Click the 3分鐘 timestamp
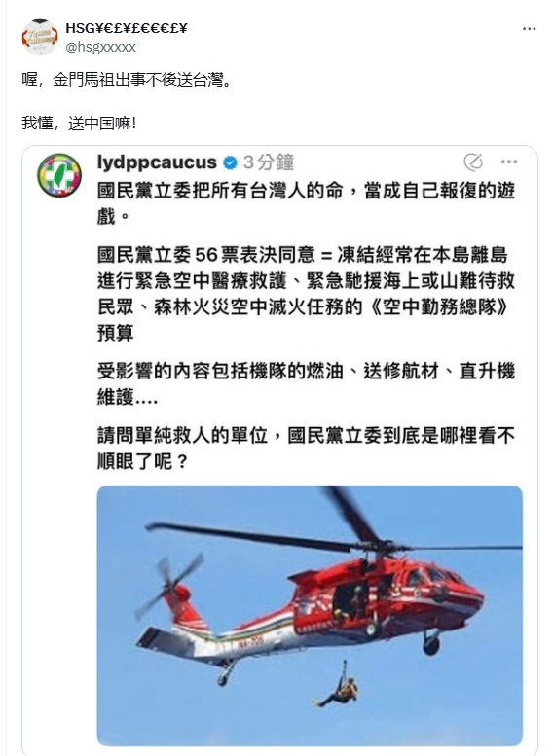 tap(269, 162)
